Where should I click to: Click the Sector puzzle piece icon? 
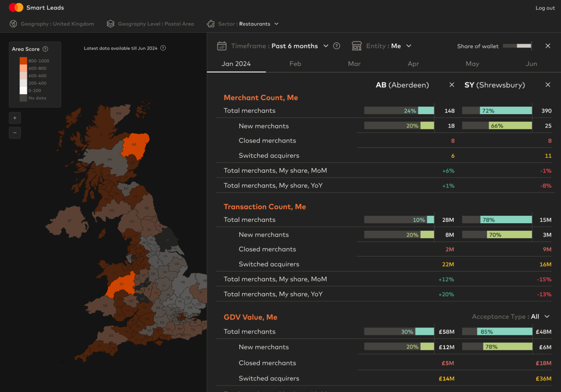210,24
